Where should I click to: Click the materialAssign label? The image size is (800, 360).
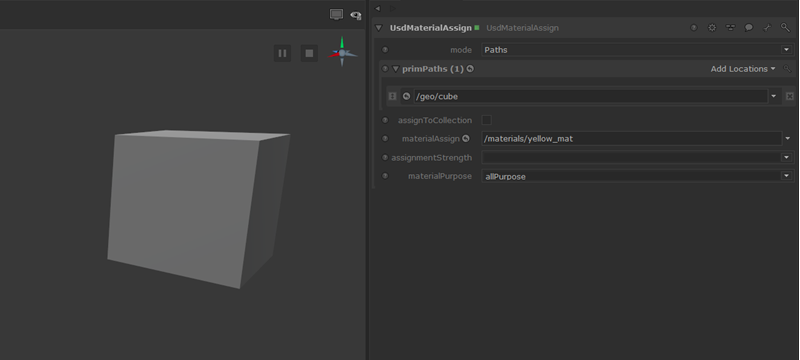pyautogui.click(x=431, y=139)
